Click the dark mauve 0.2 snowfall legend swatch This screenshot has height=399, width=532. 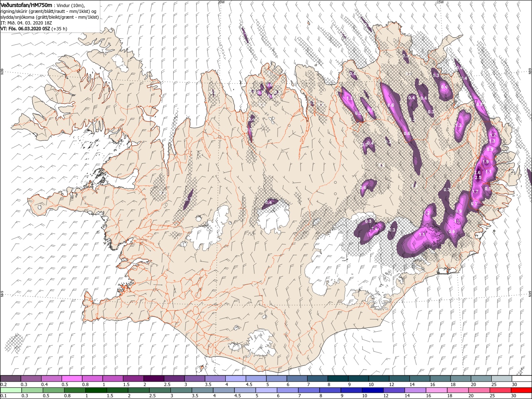coord(10,379)
